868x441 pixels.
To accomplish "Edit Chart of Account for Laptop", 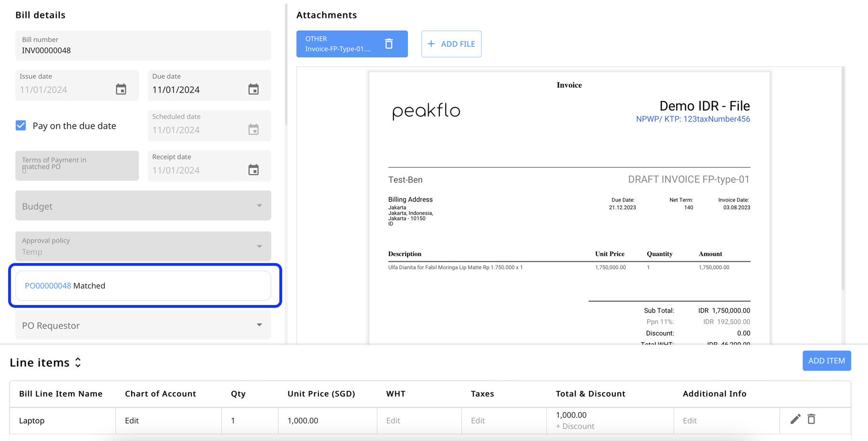I will (131, 420).
